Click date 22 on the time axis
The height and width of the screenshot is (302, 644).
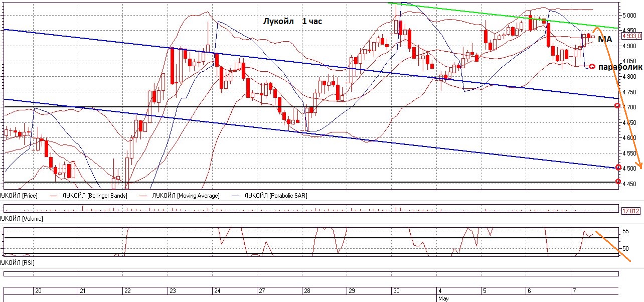pos(127,291)
